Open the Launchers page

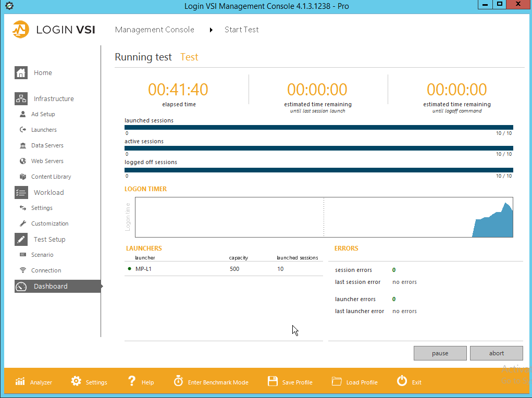click(x=44, y=130)
